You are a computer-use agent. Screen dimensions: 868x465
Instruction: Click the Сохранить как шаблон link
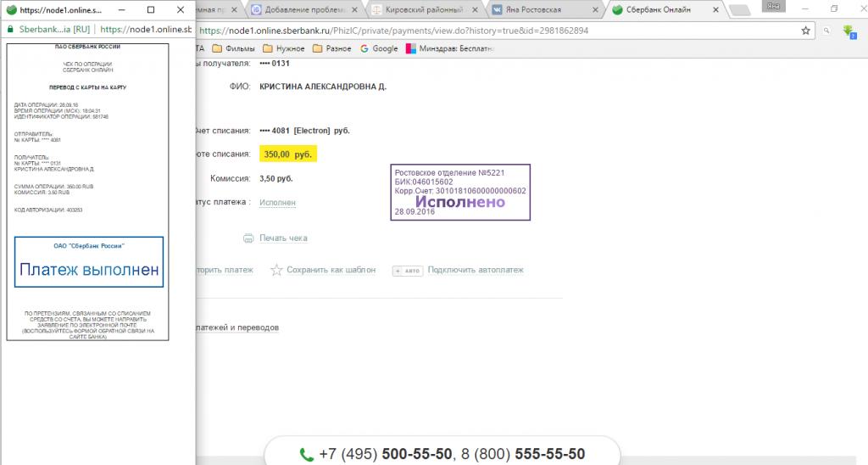click(331, 270)
